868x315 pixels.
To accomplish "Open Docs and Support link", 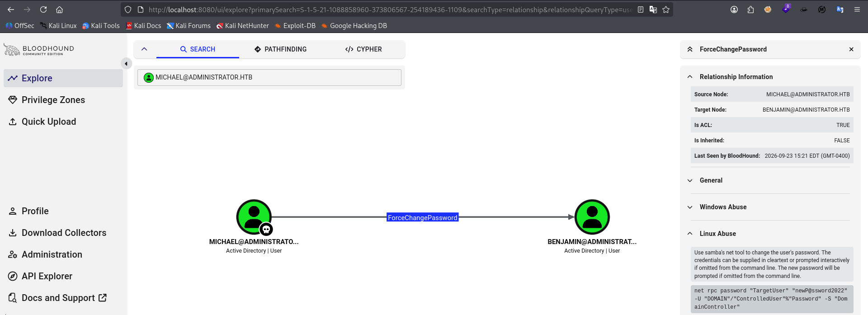I will coord(63,298).
